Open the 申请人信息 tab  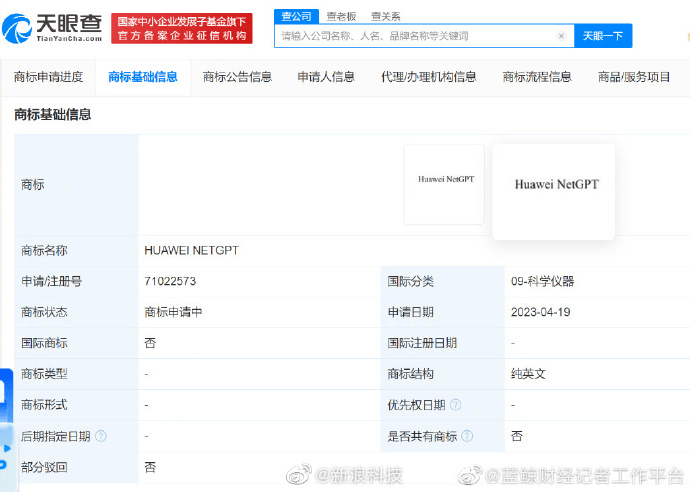tap(326, 77)
